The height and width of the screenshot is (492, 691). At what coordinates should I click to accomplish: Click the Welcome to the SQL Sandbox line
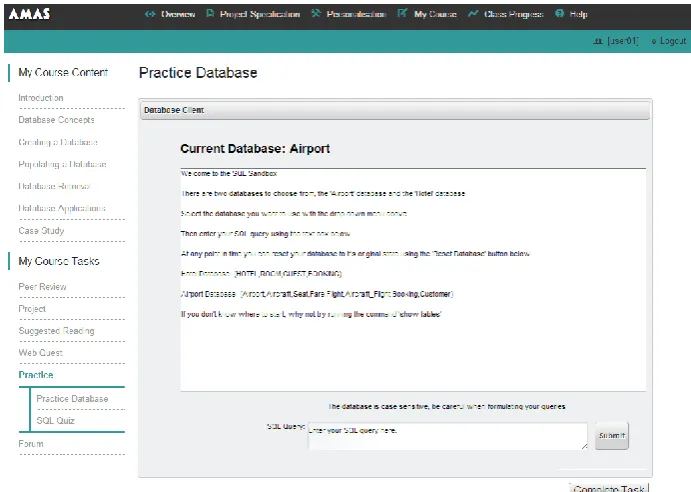point(229,173)
